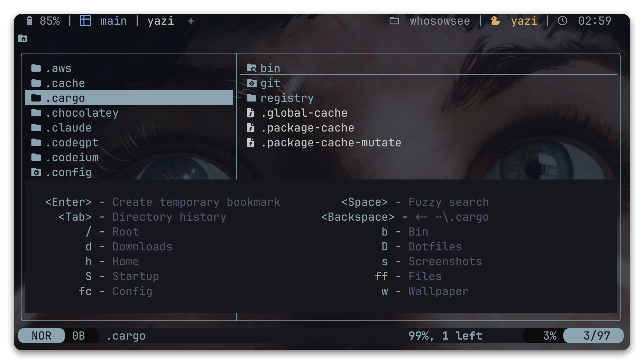Click the folder icon beside whosowsee
The height and width of the screenshot is (364, 644).
[x=394, y=21]
